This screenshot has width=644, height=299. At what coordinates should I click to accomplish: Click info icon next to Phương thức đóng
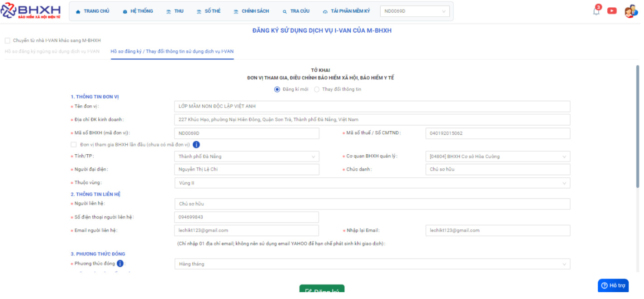(120, 264)
